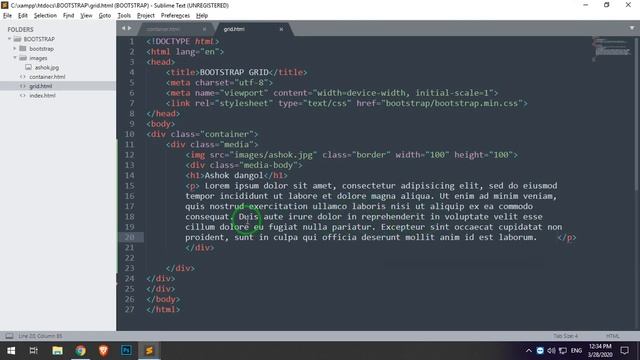640x360 pixels.
Task: Open panel switcher icon in status bar
Action: coord(9,336)
